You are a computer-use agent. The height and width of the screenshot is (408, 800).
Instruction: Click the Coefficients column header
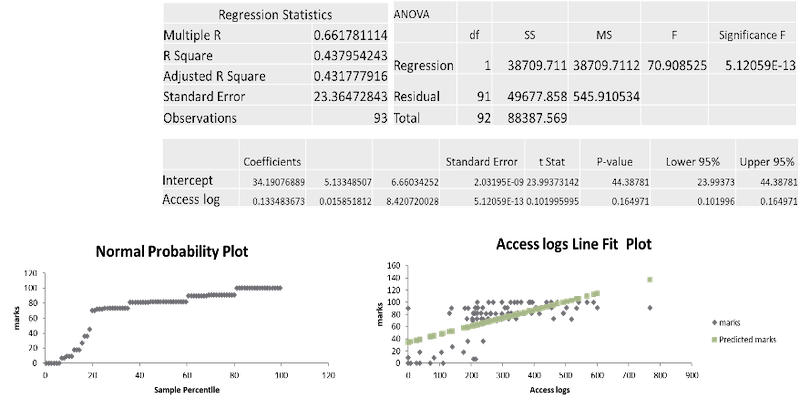coord(272,161)
